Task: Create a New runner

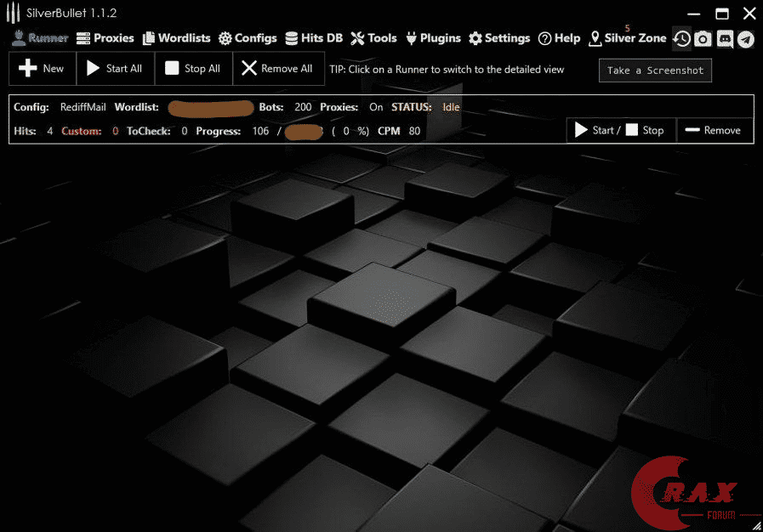Action: click(x=43, y=69)
